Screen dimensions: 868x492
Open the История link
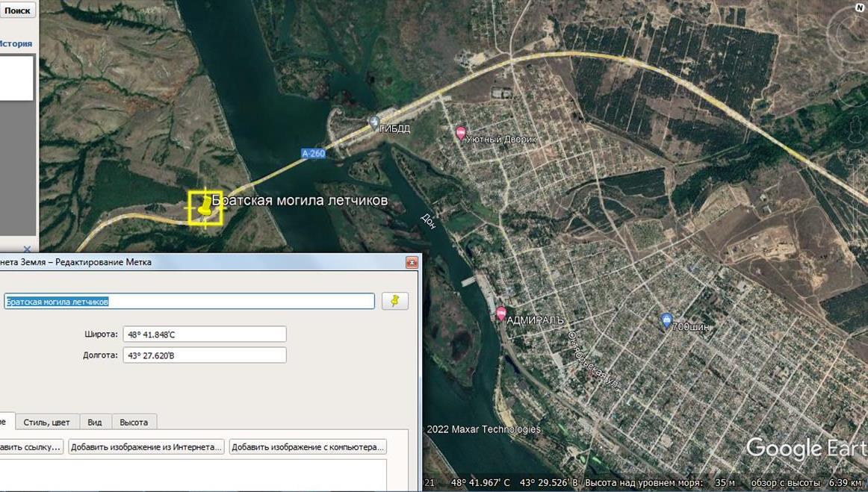pos(15,43)
